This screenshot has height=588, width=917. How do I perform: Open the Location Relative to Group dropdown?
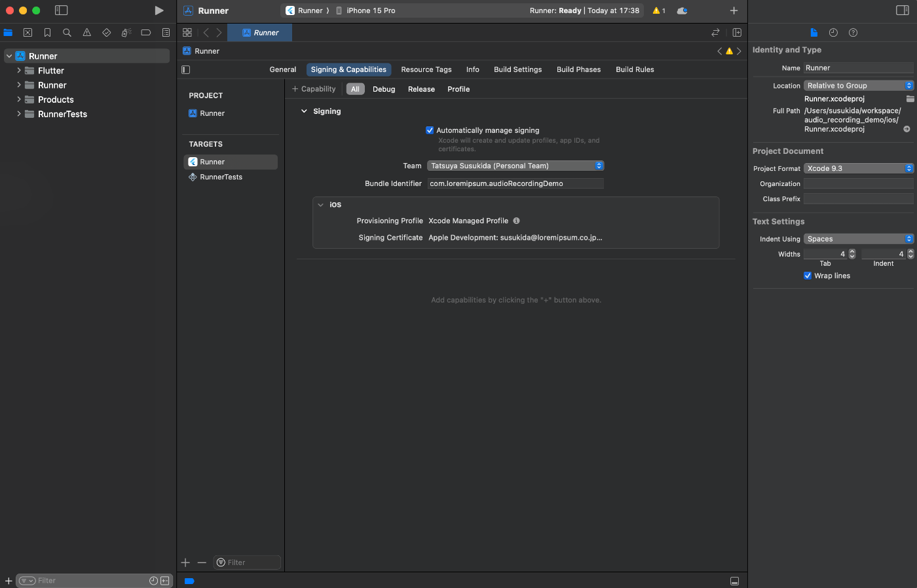point(858,86)
